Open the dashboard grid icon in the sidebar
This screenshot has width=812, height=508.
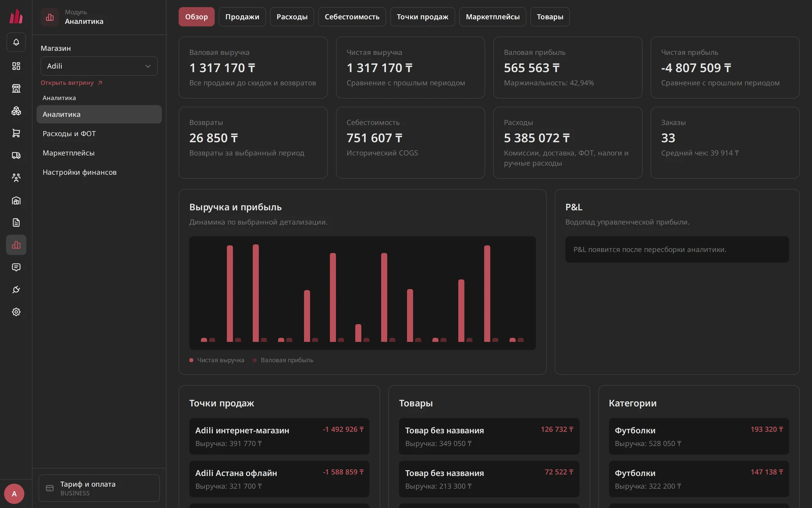[x=16, y=66]
